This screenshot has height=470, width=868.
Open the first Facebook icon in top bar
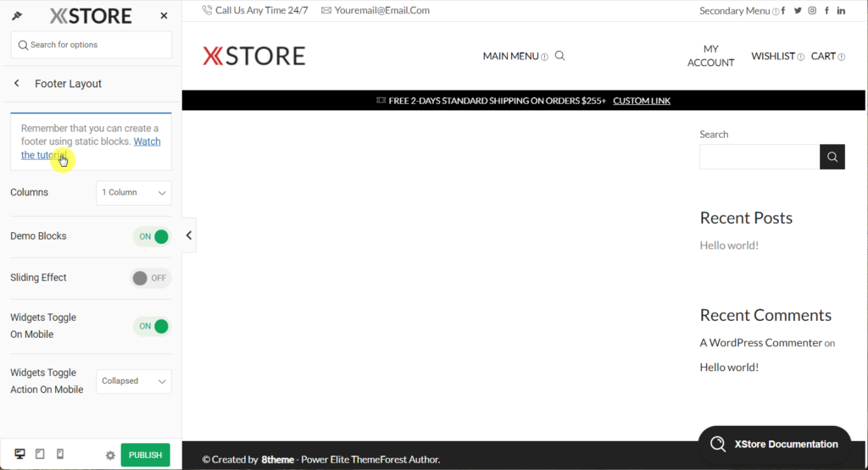pyautogui.click(x=783, y=10)
